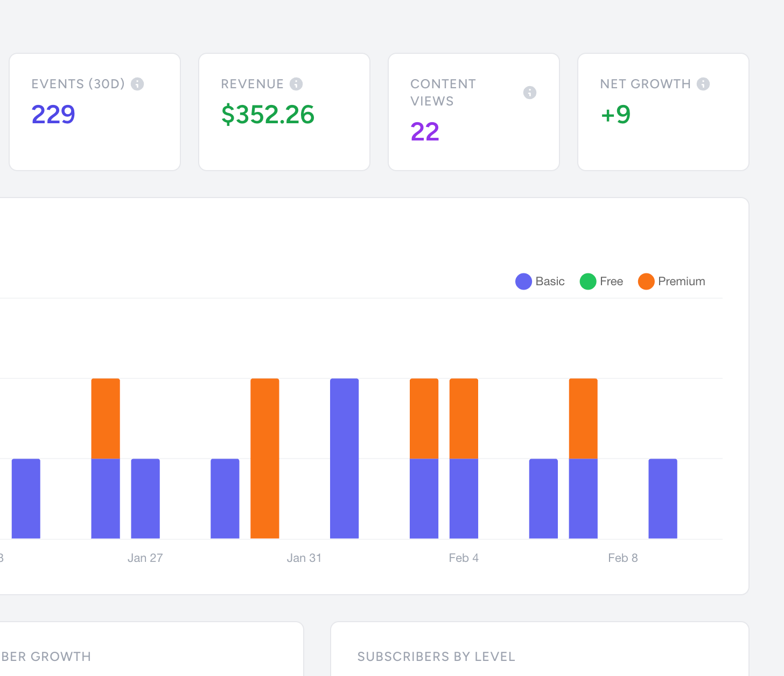This screenshot has width=784, height=676.
Task: Select the EVENTS (30D) card
Action: click(95, 111)
